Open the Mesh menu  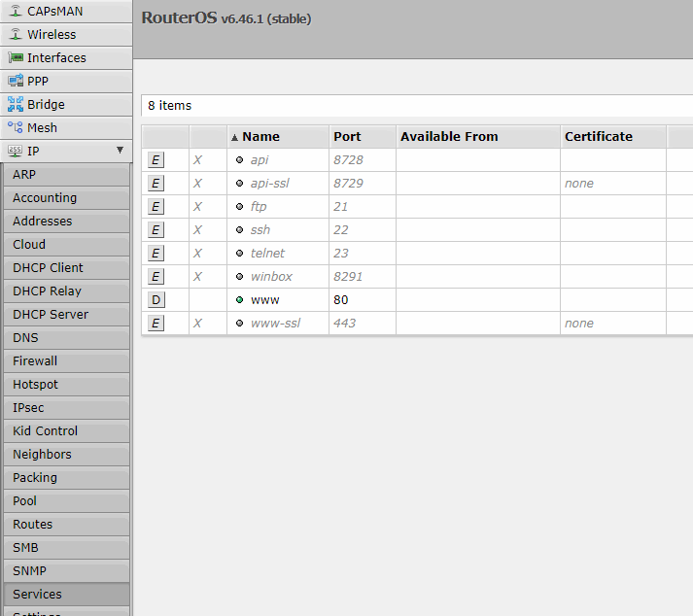point(66,128)
